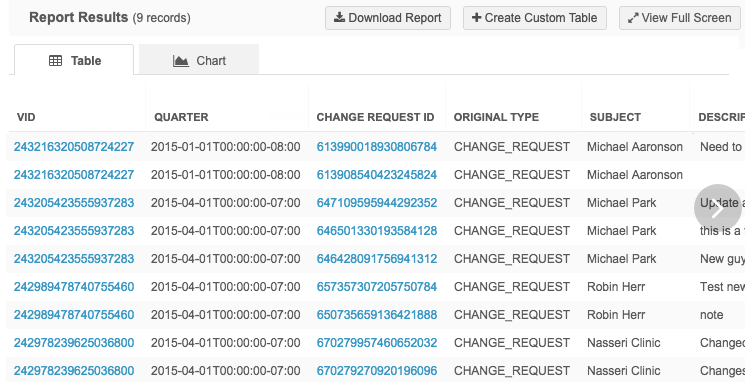Click the right chevron to show more columns
745x382 pixels.
pyautogui.click(x=717, y=208)
